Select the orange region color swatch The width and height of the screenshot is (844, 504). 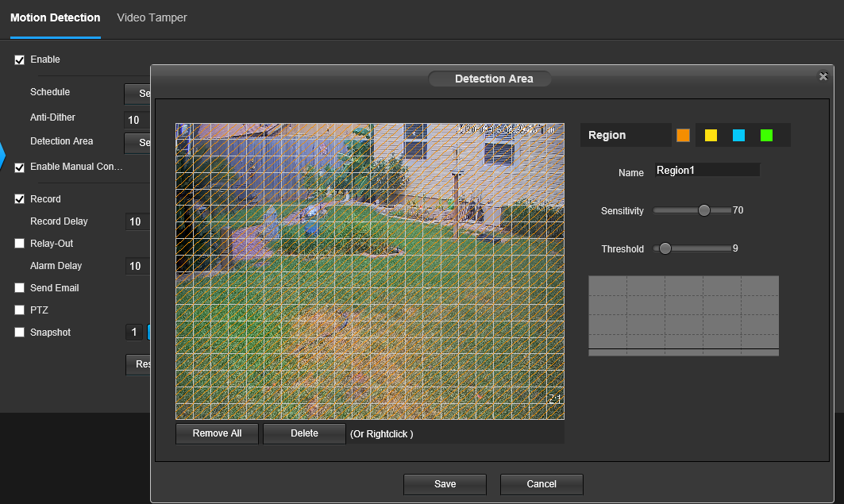click(683, 135)
